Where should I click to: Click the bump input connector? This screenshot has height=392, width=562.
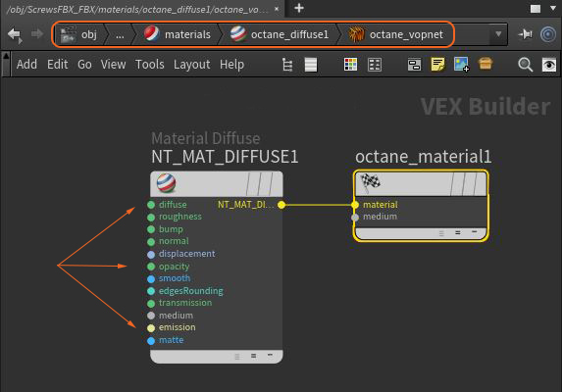point(151,229)
